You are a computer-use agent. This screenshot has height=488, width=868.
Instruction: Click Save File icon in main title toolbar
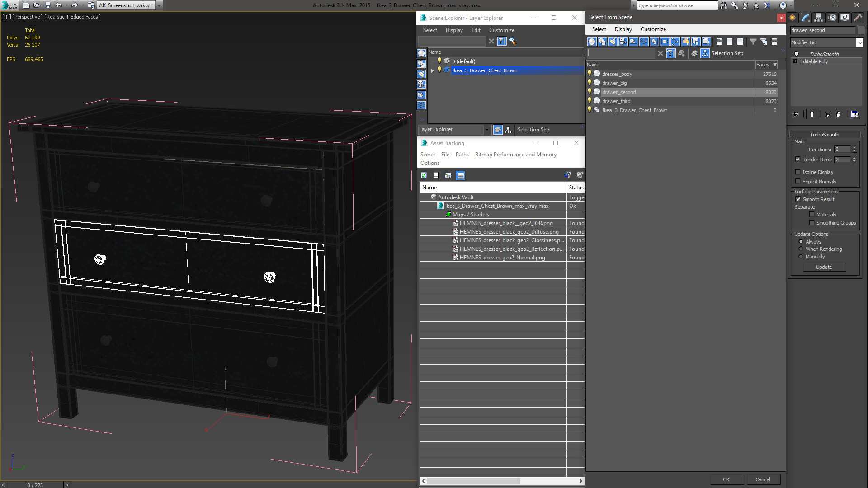click(48, 5)
